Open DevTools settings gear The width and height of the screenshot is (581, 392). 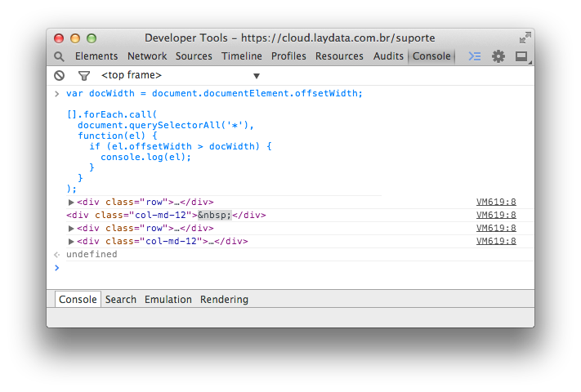tap(498, 56)
